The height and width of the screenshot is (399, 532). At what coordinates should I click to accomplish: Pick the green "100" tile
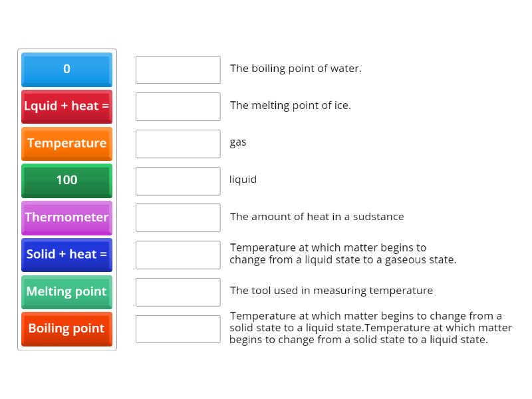coord(66,180)
